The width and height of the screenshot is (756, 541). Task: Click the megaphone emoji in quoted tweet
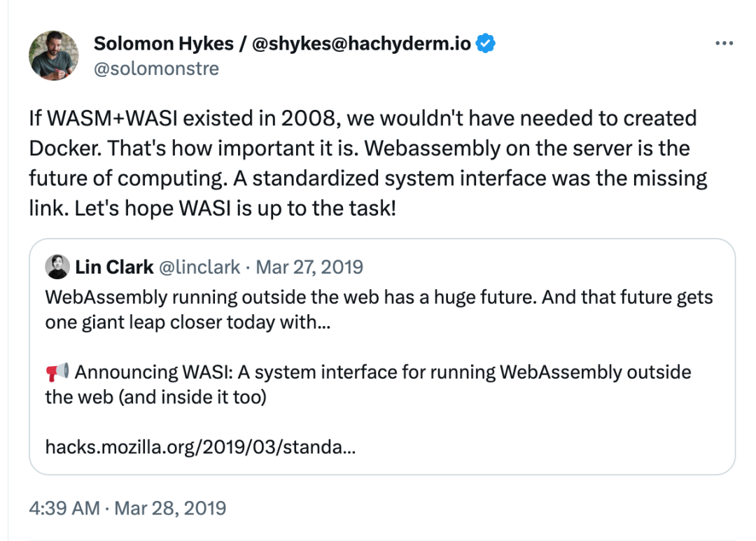(x=57, y=371)
